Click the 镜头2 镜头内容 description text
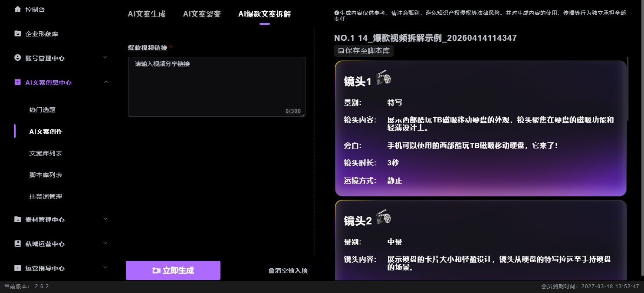The image size is (644, 293). click(499, 263)
